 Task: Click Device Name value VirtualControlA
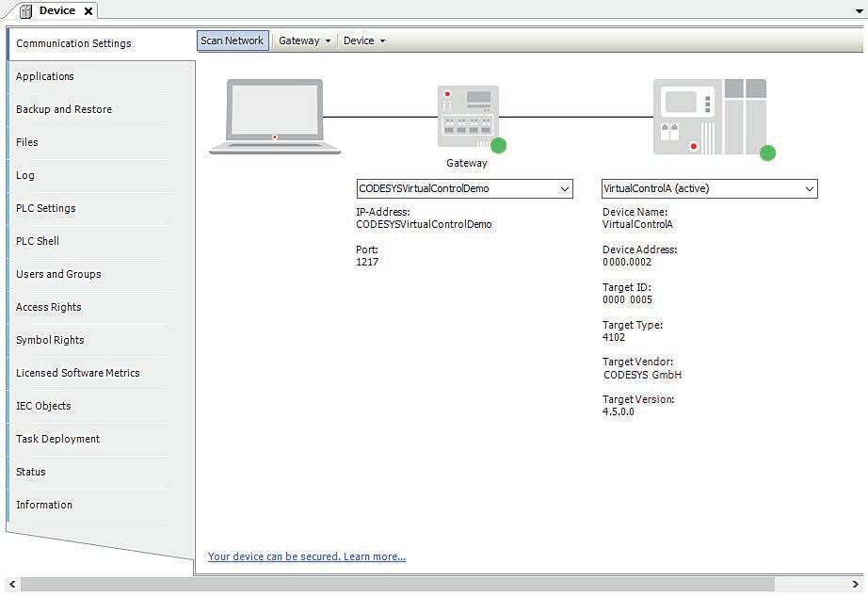tap(637, 225)
